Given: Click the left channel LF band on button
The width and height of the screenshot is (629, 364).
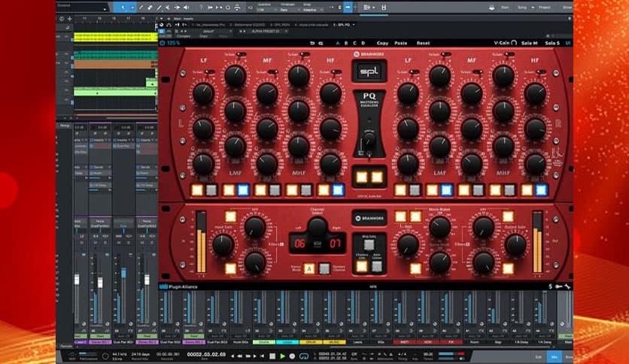Looking at the screenshot, I should [197, 190].
